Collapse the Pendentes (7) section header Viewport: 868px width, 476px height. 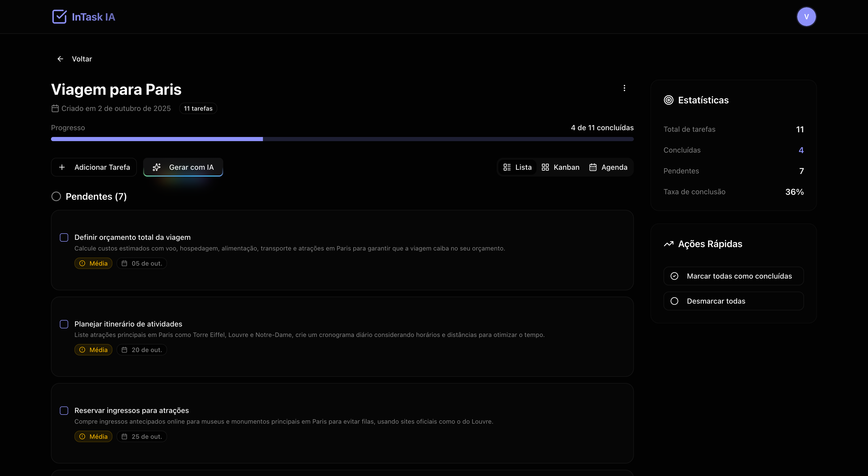click(96, 197)
